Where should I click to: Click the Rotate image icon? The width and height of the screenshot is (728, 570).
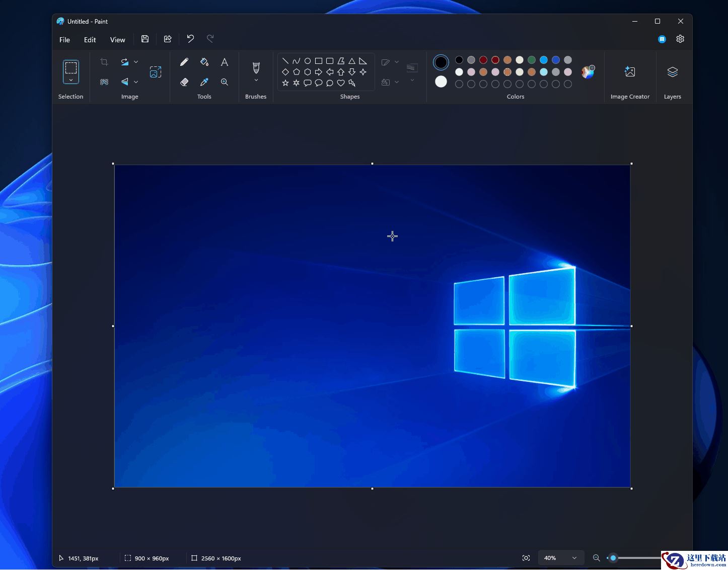(124, 62)
